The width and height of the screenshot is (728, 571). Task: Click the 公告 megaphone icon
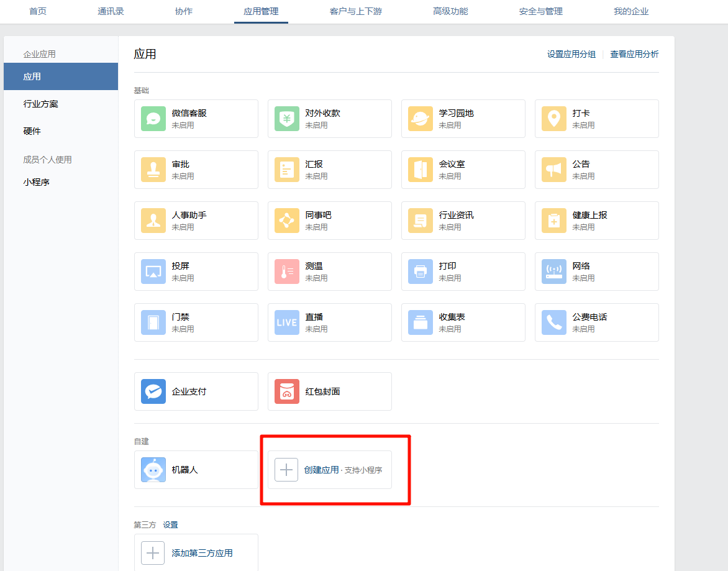point(553,170)
